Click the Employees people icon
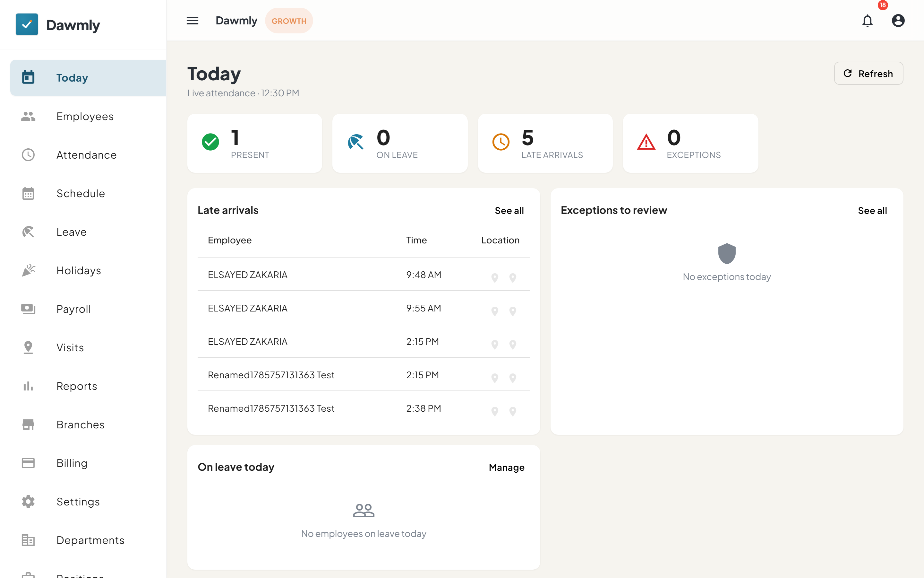924x578 pixels. (x=28, y=116)
